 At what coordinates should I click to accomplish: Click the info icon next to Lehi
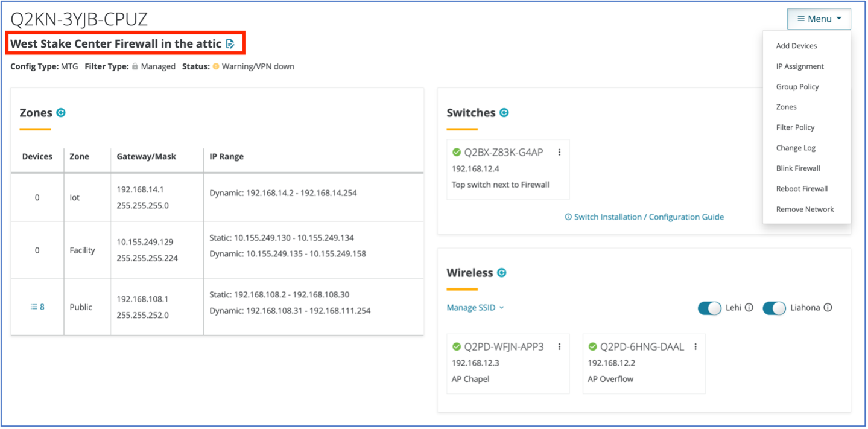(749, 308)
